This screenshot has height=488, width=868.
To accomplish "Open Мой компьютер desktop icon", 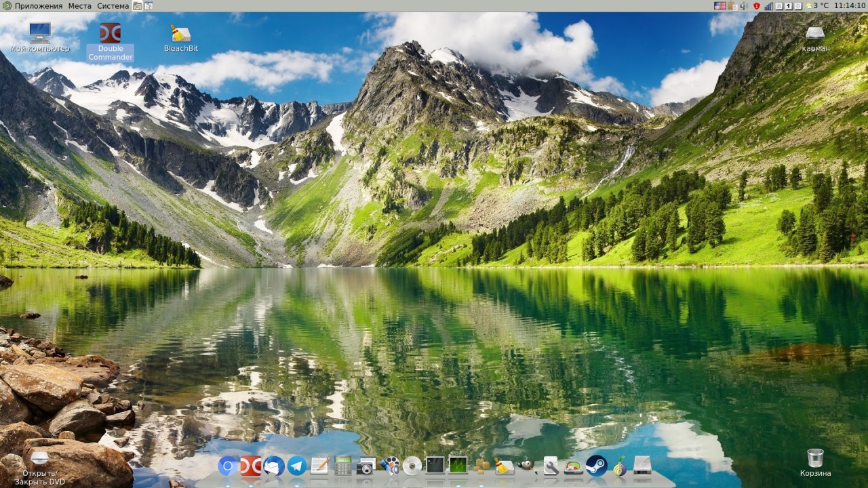I will click(39, 37).
